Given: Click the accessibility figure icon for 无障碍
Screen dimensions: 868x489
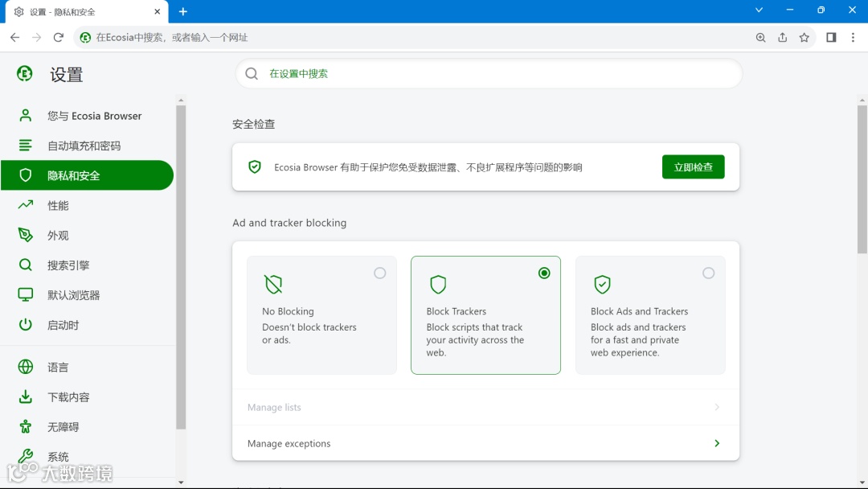Looking at the screenshot, I should [x=26, y=426].
